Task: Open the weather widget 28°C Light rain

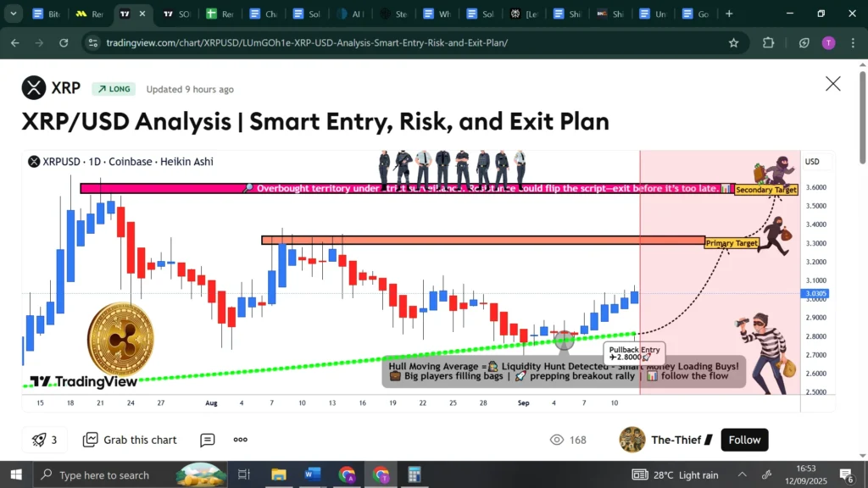Action: [x=676, y=474]
